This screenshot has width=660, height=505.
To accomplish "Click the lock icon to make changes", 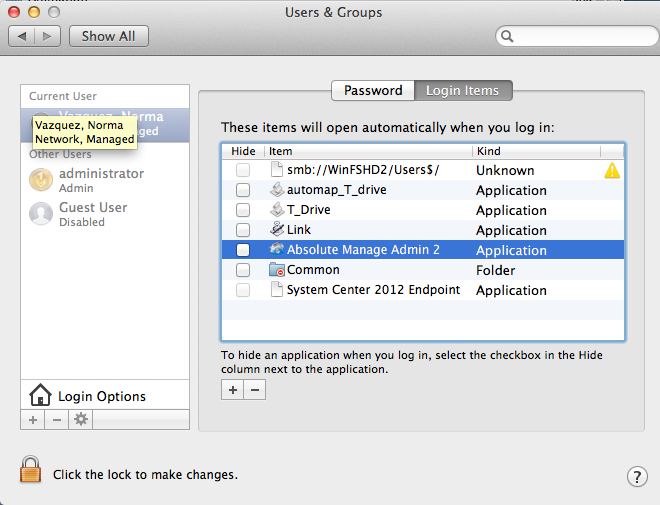I will click(30, 469).
